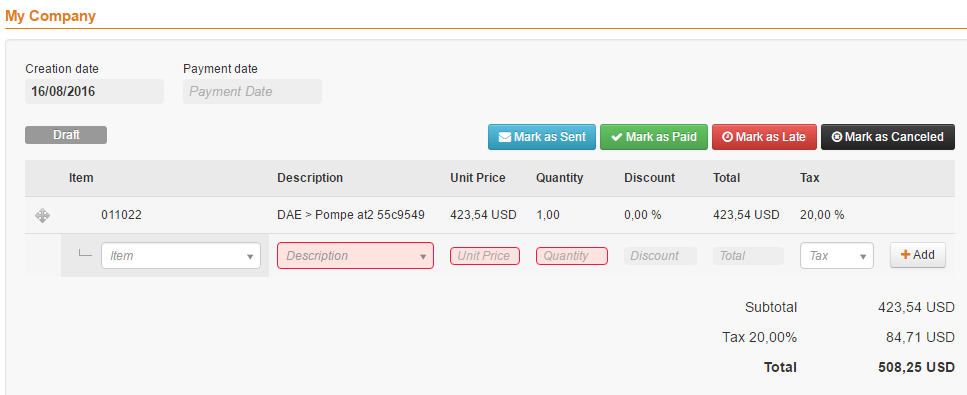Image resolution: width=967 pixels, height=395 pixels.
Task: Focus the Quantity input field
Action: [572, 256]
